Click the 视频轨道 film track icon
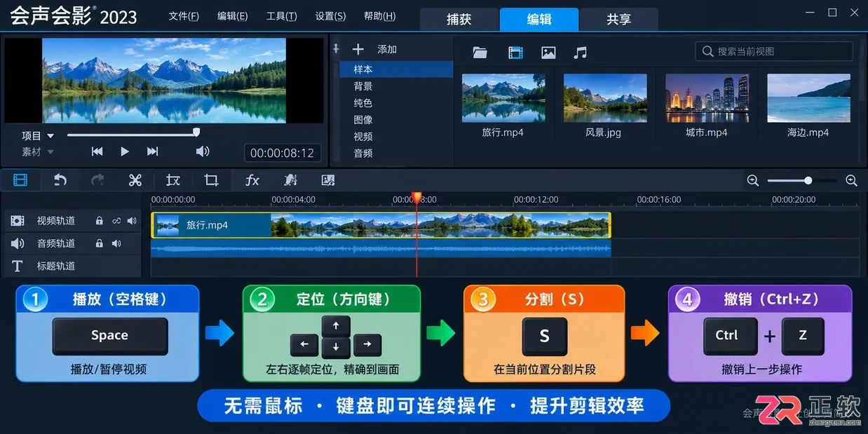 pos(18,221)
